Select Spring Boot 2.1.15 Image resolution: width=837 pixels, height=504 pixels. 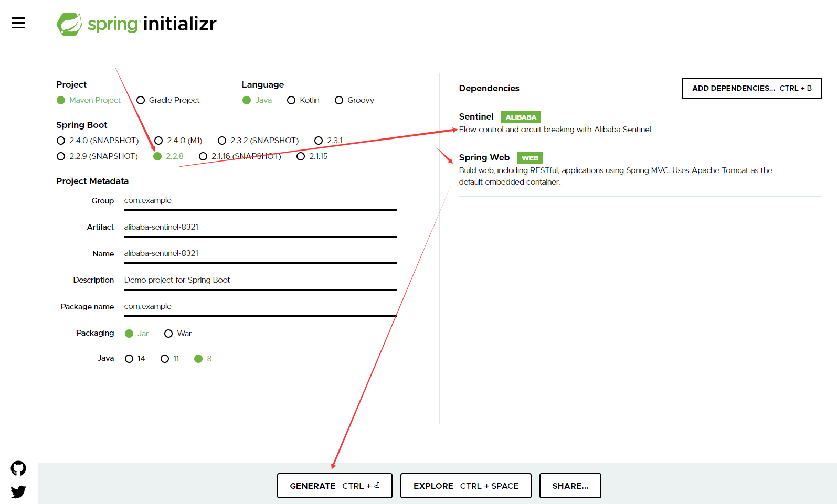click(312, 156)
